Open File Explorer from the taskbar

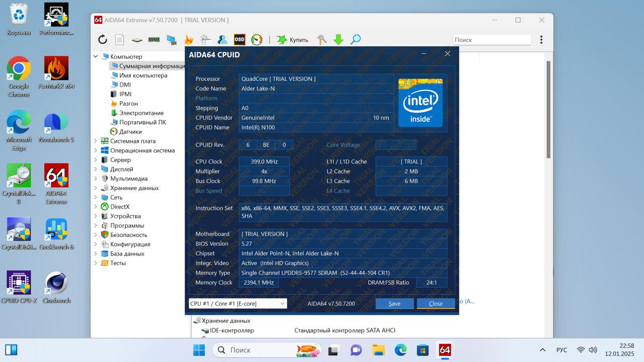[x=378, y=350]
